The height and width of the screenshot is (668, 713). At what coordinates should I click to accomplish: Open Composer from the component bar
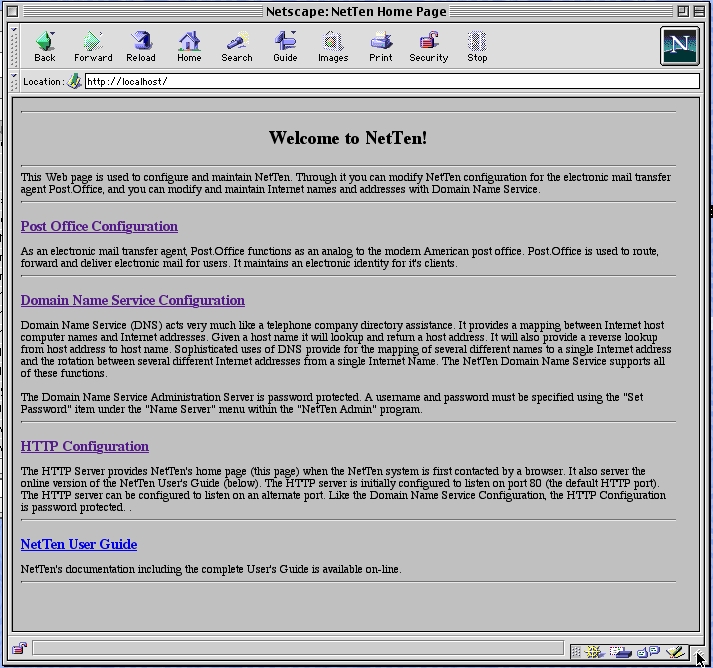point(675,652)
